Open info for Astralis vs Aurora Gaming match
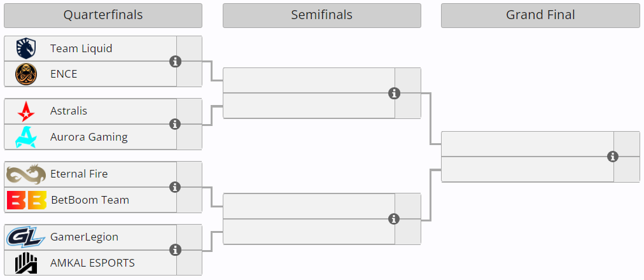This screenshot has width=644, height=280. 176,124
